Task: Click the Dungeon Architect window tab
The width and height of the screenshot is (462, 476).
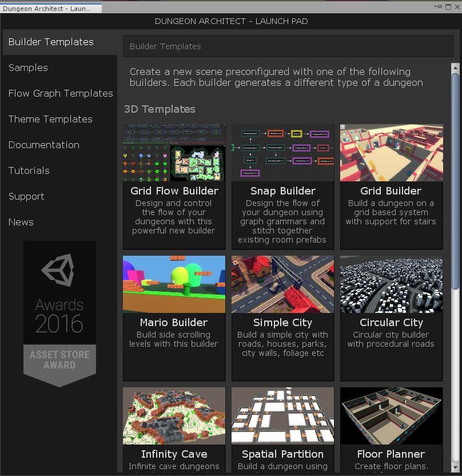Action: (x=51, y=9)
